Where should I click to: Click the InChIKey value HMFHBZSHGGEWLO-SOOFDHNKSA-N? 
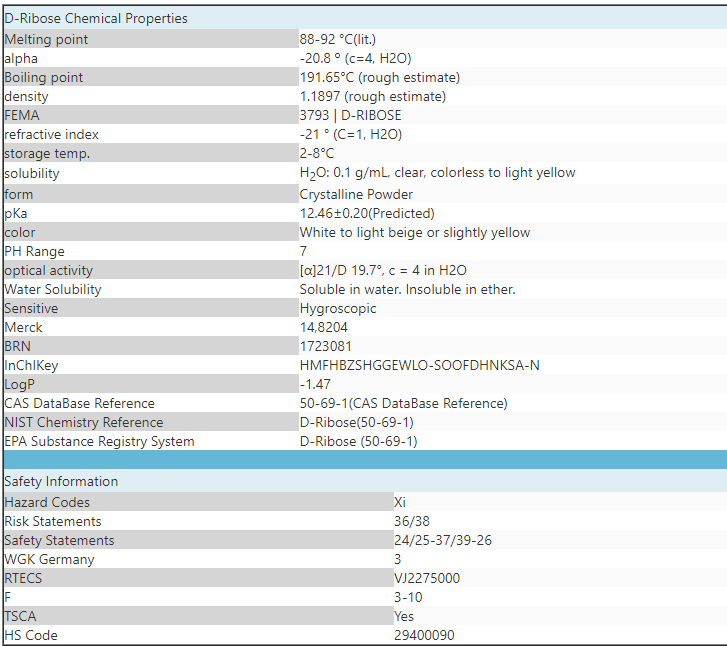[x=420, y=365]
